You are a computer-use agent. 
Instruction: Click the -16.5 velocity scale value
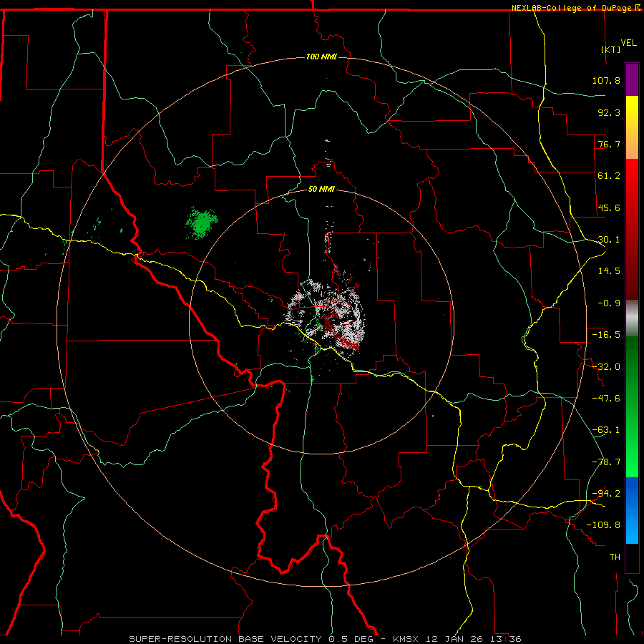coord(606,335)
